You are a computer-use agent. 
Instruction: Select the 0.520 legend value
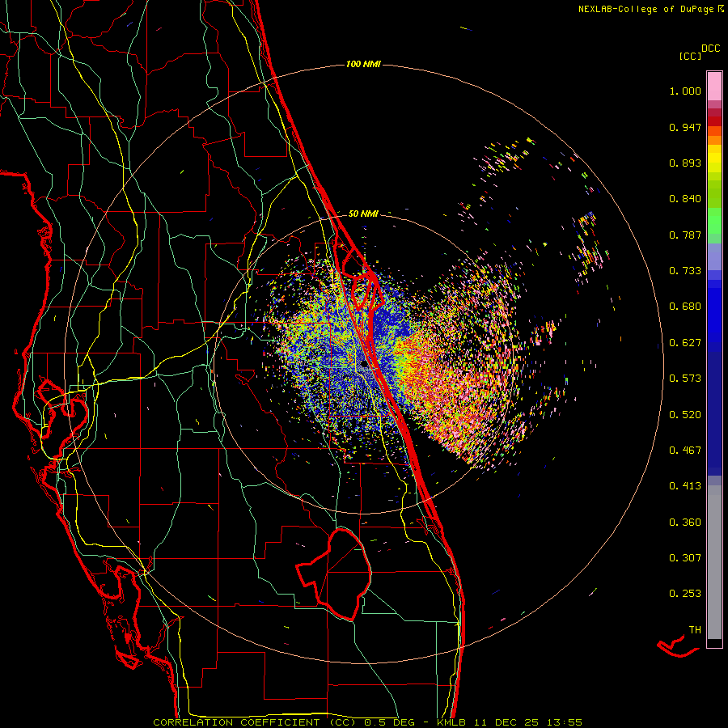click(685, 415)
